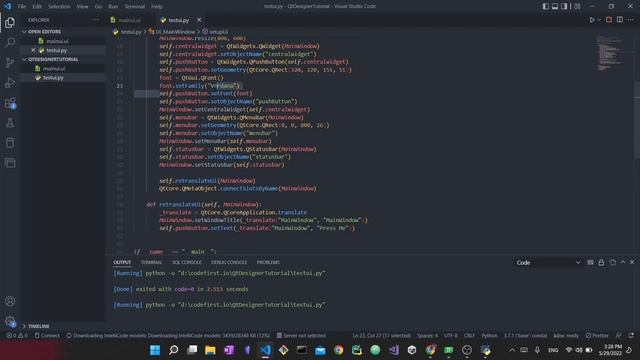Screen dimensions: 640x360
Task: Open Windows Start menu
Action: [155, 350]
